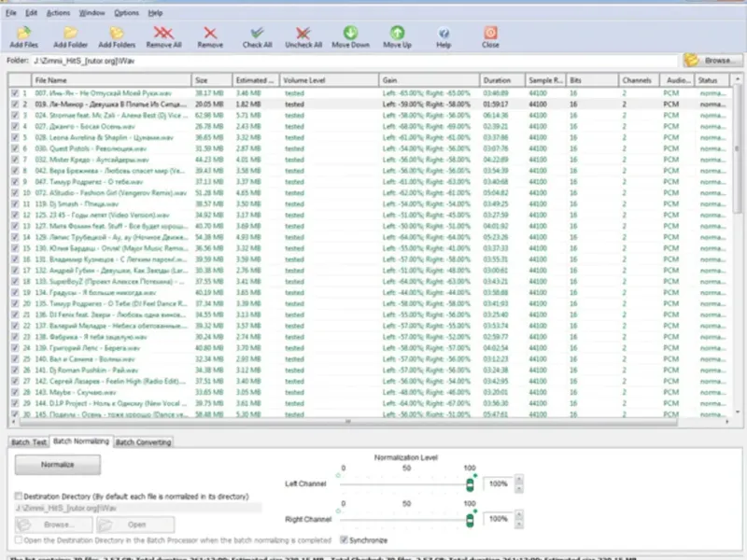Image resolution: width=747 pixels, height=560 pixels.
Task: Uncheck the checkbox for file row 1
Action: coord(15,93)
